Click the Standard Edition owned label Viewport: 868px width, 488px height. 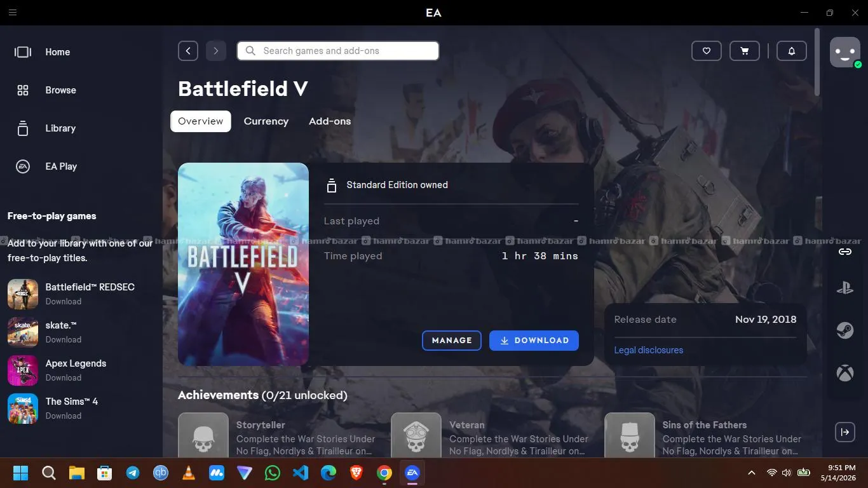[397, 185]
